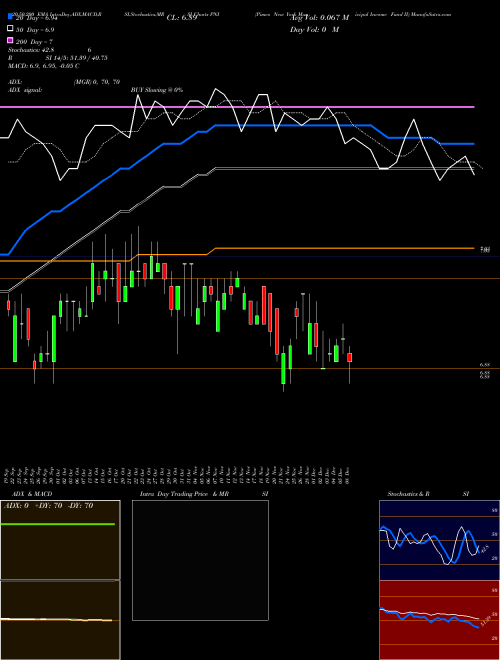Screen dimensions: 500x660
Task: Click the 'CL: 6.89' closing price text
Action: [182, 18]
